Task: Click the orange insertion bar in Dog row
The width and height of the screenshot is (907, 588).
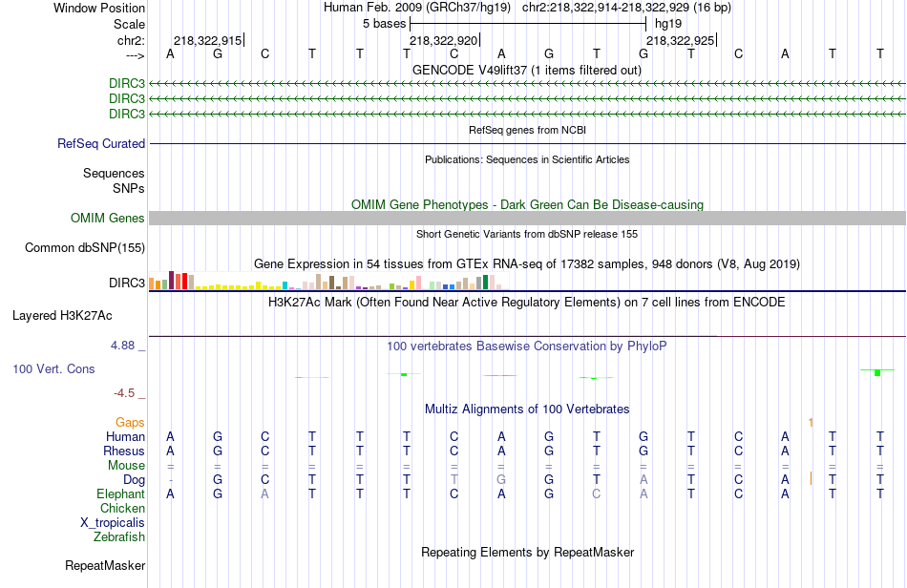Action: click(811, 479)
